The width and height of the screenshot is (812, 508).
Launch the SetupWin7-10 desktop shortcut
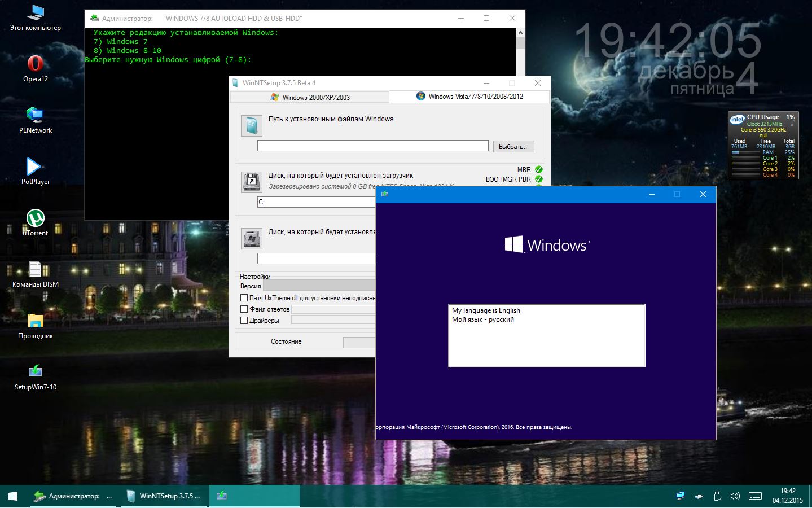tap(35, 377)
